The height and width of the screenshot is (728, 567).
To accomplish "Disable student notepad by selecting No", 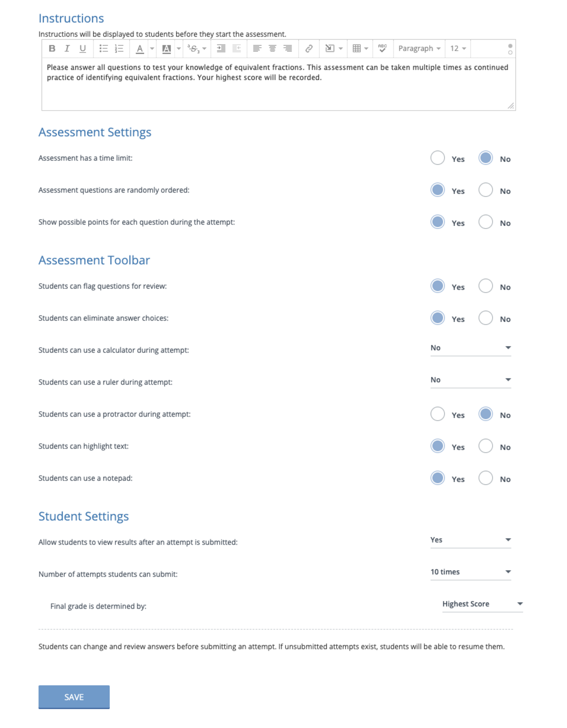I will click(486, 478).
